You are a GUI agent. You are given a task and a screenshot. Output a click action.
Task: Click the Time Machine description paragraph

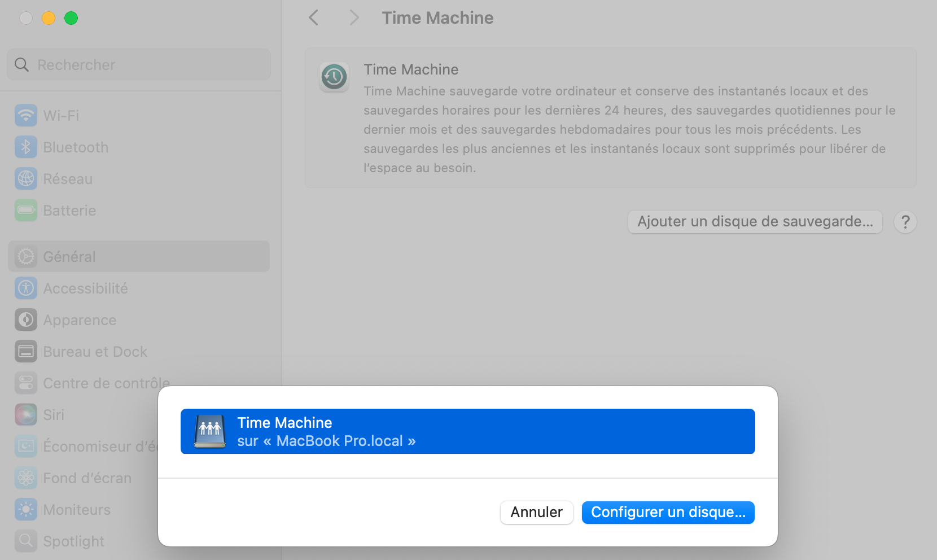click(x=629, y=129)
